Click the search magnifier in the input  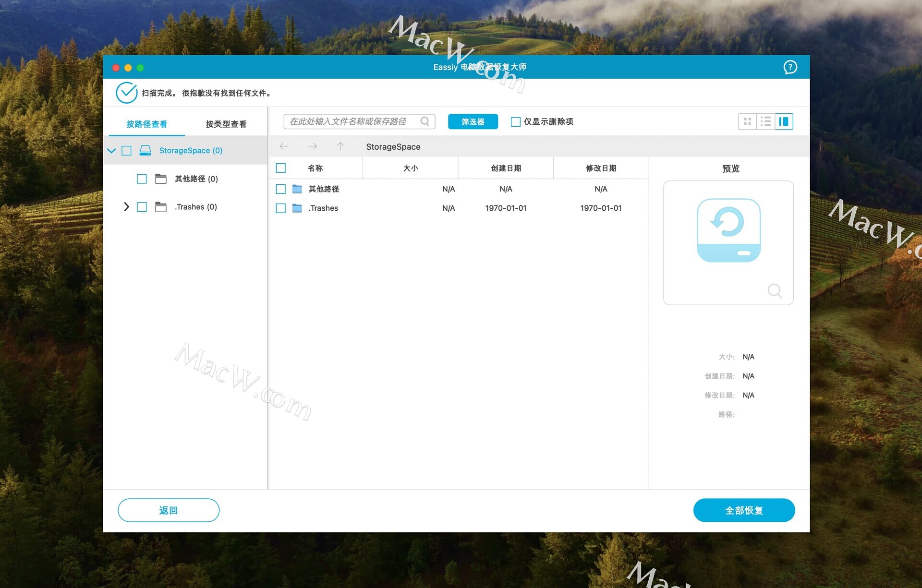pos(425,121)
